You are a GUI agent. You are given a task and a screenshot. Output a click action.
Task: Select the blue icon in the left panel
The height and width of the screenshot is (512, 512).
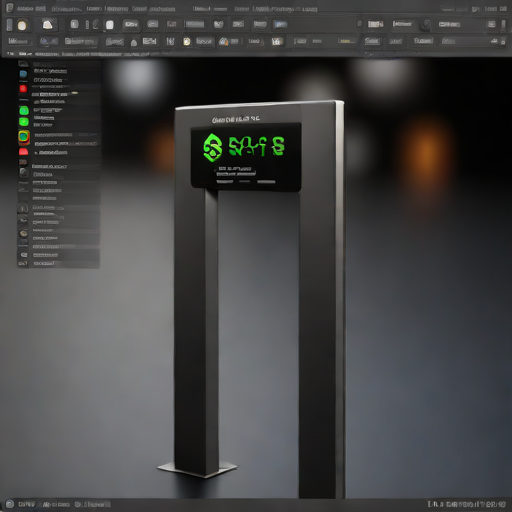click(23, 74)
